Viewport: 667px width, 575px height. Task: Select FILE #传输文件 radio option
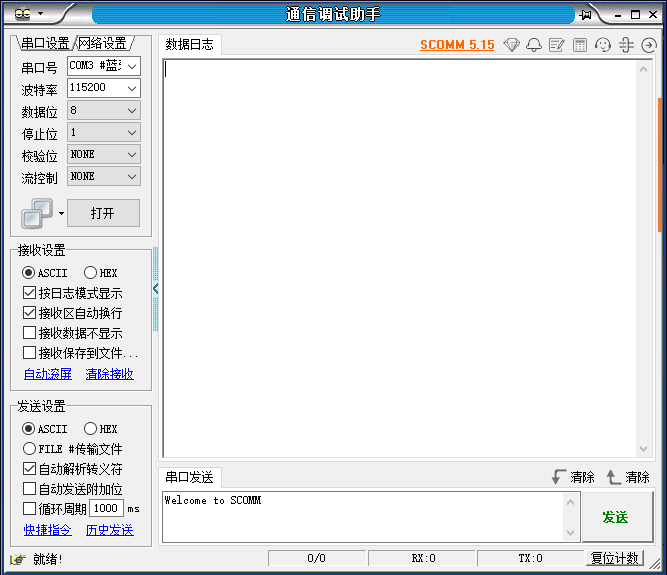point(72,449)
